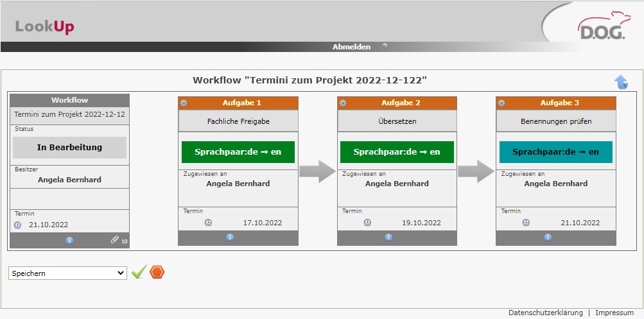644x319 pixels.
Task: Click the help question mark icon
Action: point(385,47)
